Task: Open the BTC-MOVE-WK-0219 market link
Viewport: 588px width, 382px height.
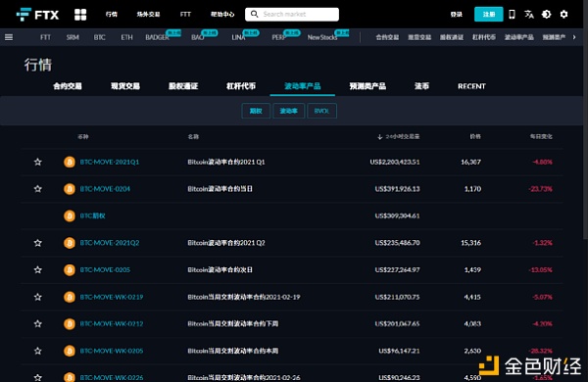Action: point(112,297)
